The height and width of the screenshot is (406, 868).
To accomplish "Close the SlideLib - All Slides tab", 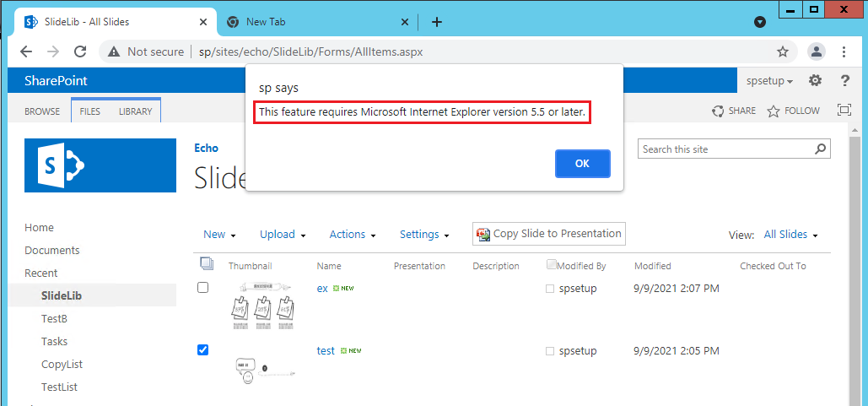I will (203, 22).
